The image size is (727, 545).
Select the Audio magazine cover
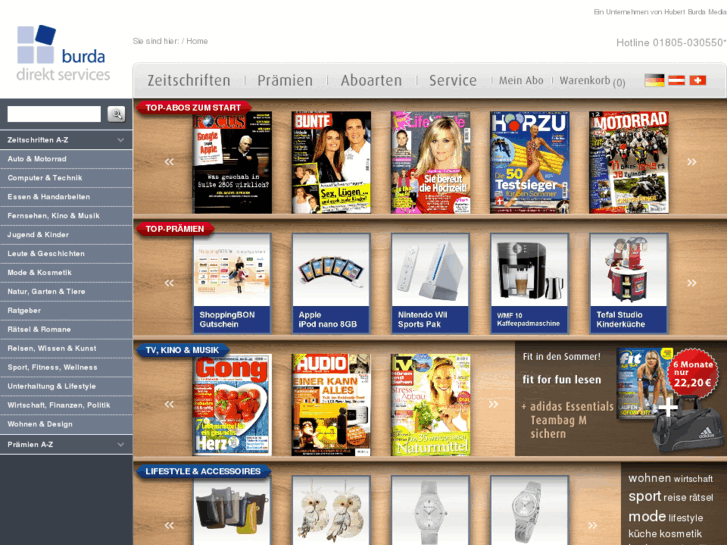click(x=331, y=405)
